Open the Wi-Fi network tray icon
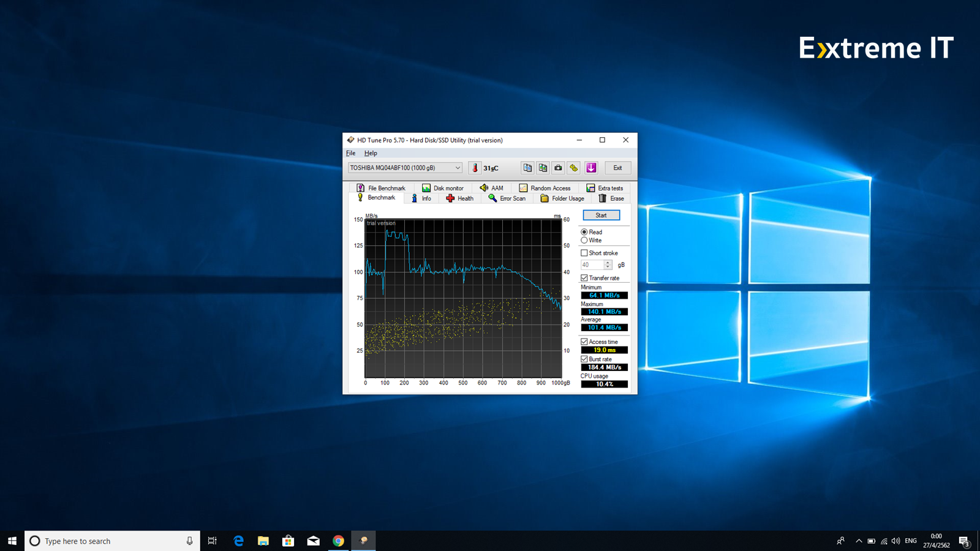980x551 pixels. click(x=884, y=541)
